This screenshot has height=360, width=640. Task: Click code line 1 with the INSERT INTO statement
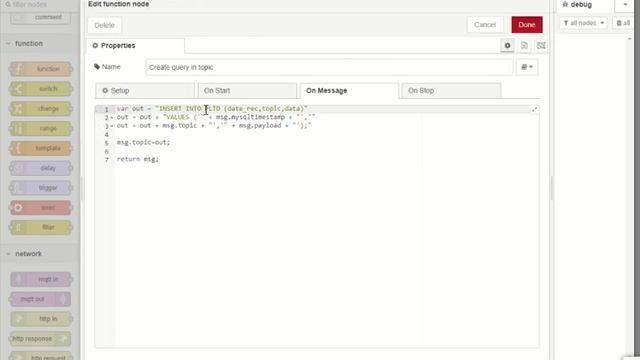(x=212, y=109)
